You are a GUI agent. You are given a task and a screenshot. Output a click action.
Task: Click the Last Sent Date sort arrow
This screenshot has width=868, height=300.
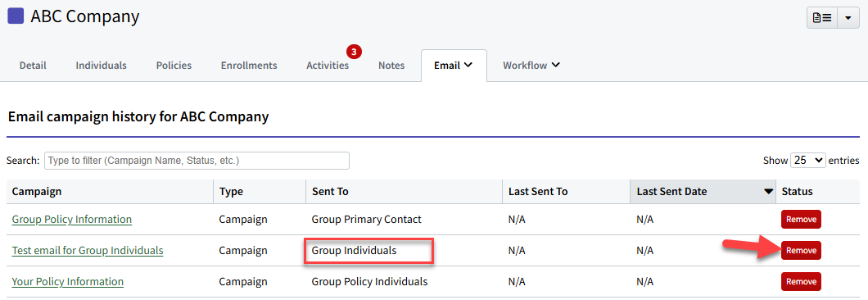(768, 192)
